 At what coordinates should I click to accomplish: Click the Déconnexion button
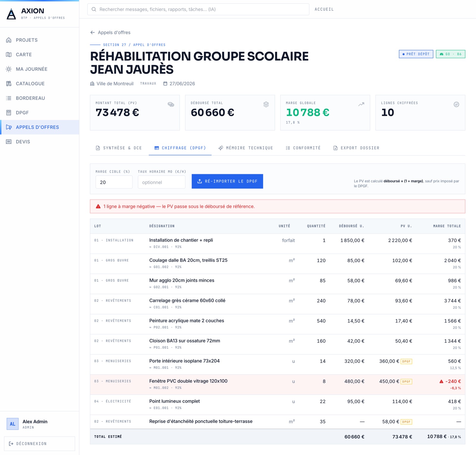click(40, 444)
